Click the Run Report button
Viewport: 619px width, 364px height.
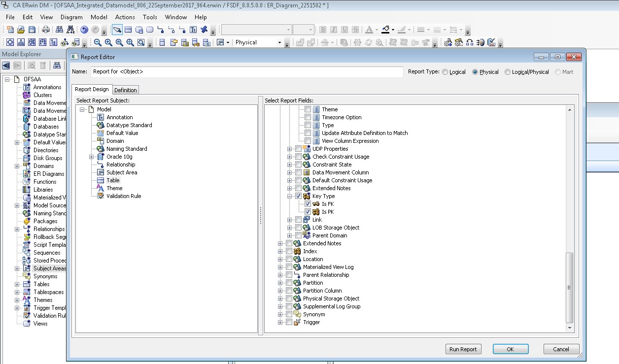pyautogui.click(x=463, y=349)
